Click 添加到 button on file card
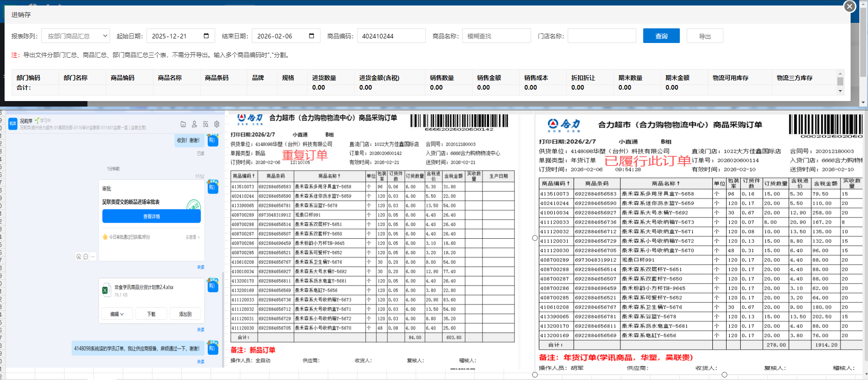The image size is (868, 380). [x=185, y=314]
